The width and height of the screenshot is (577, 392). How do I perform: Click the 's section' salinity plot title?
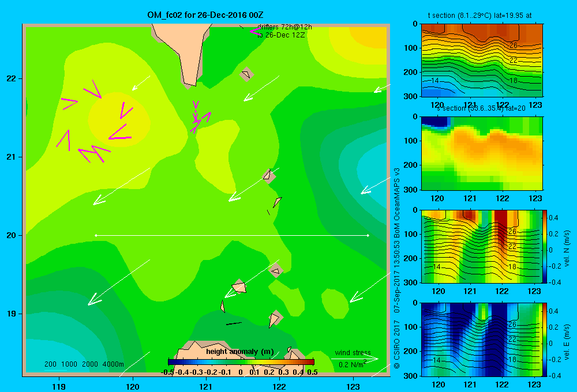click(481, 108)
